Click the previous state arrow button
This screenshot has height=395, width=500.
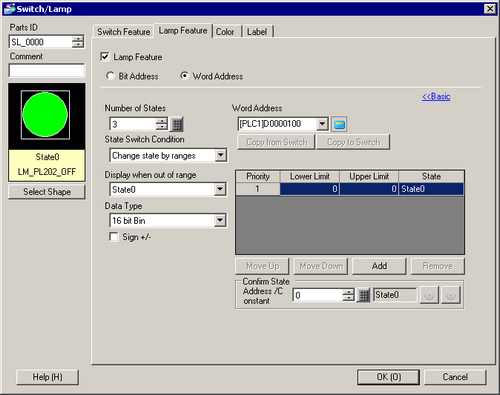tap(429, 295)
